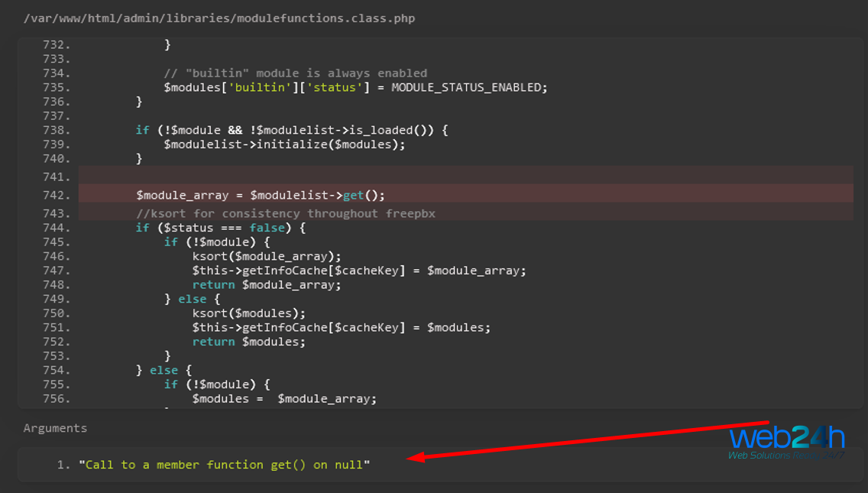Click the ksort consistency comment on line 743
Viewport: 868px width, 493px height.
[285, 213]
